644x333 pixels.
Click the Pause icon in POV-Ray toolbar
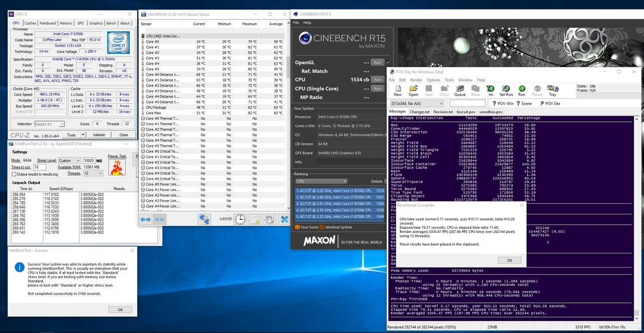(537, 91)
